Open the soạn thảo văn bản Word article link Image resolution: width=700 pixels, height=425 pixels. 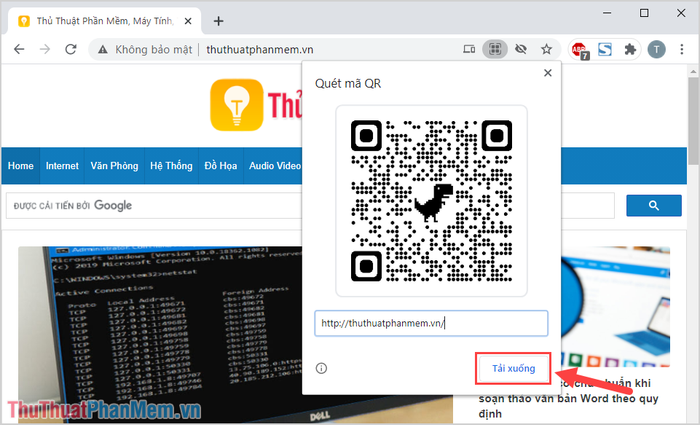coord(568,398)
